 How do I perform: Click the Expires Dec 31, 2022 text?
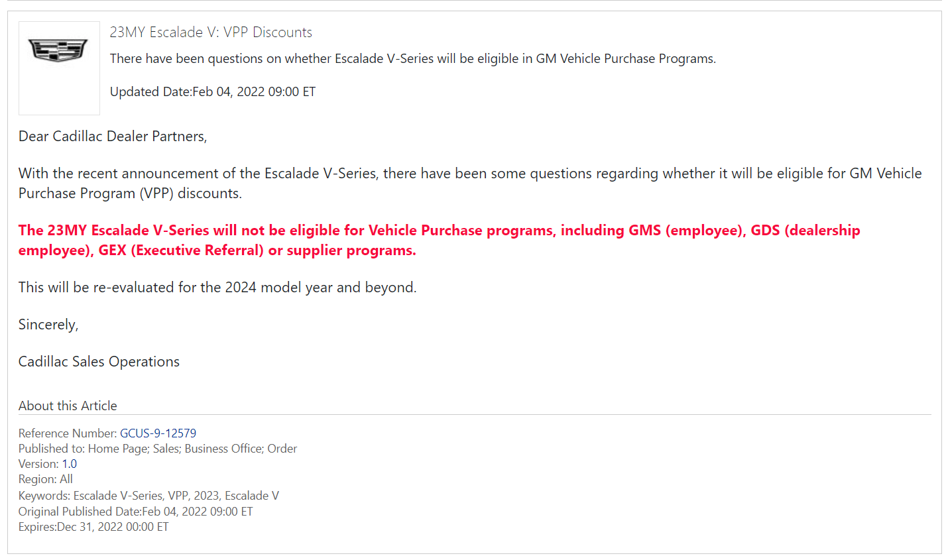(x=93, y=527)
